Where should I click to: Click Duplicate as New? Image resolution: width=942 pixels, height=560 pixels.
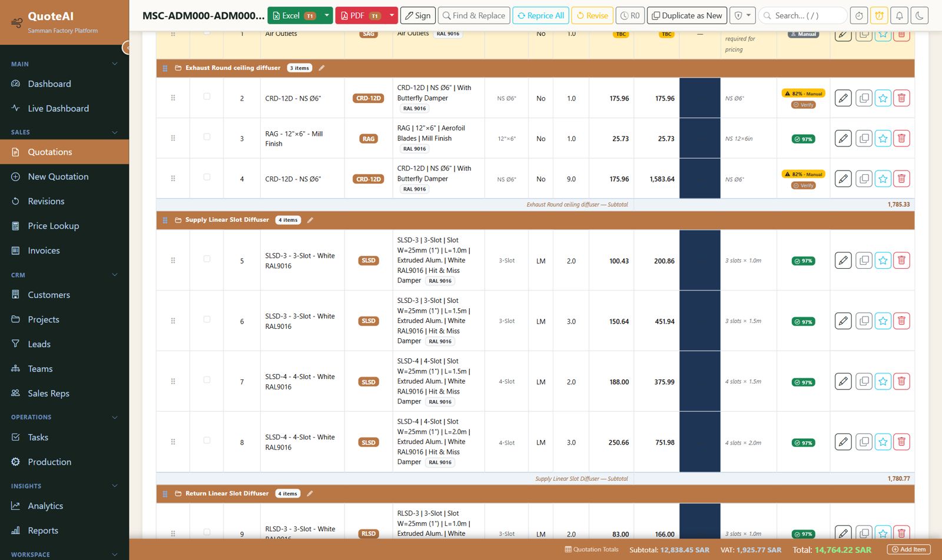[686, 16]
